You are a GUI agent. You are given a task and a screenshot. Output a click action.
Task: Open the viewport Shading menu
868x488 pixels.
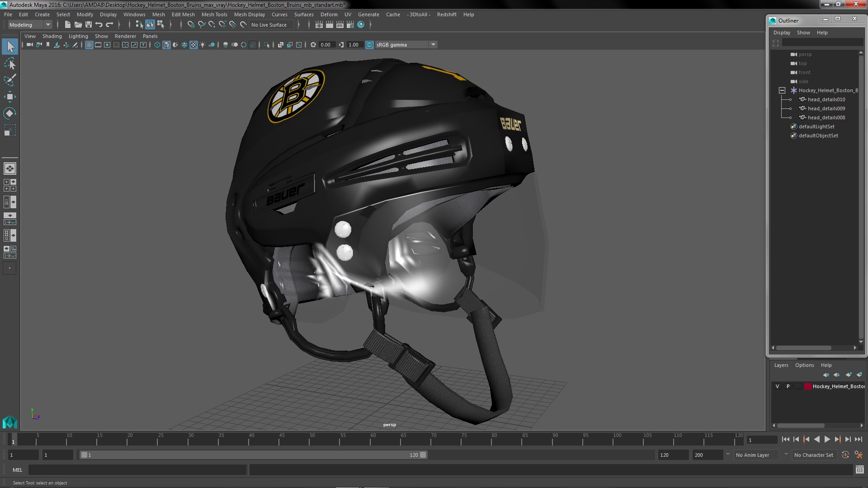52,36
